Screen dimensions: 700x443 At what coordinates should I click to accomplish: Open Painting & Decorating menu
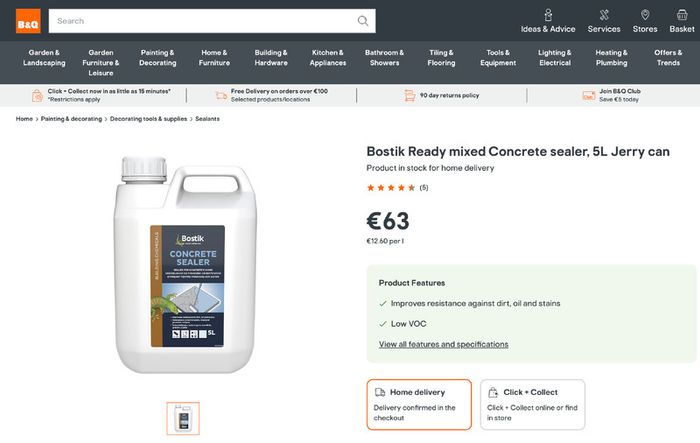[158, 58]
